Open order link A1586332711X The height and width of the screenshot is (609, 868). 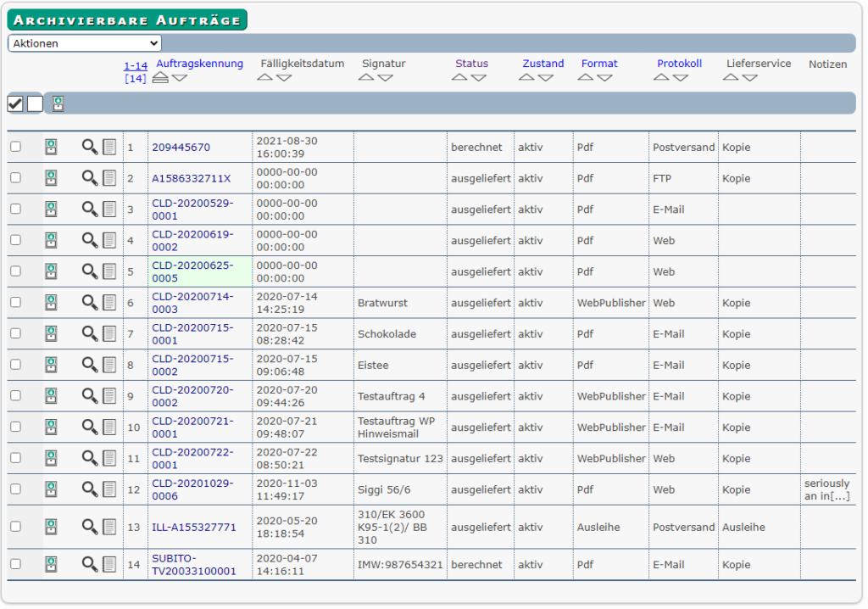[x=191, y=178]
